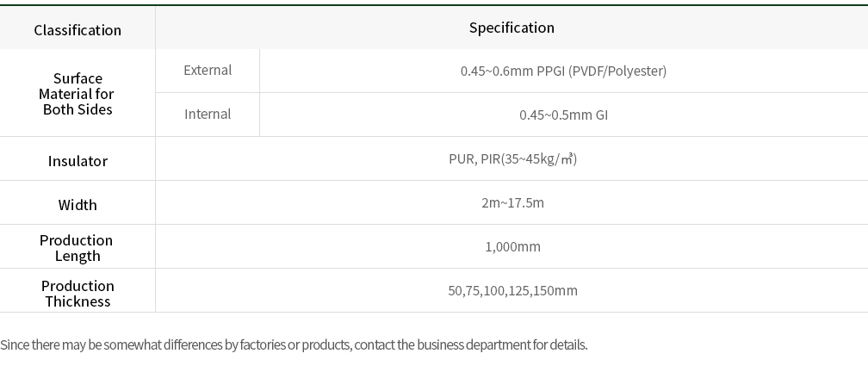Select the PUR, PIR(35~45kg/㎥) value
Image resolution: width=868 pixels, height=366 pixels.
[512, 158]
